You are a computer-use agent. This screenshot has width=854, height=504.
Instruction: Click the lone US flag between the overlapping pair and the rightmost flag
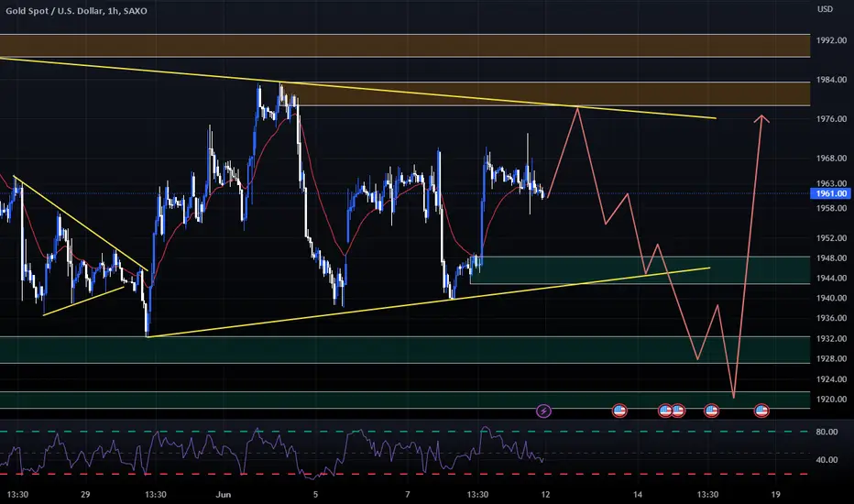[x=711, y=411]
